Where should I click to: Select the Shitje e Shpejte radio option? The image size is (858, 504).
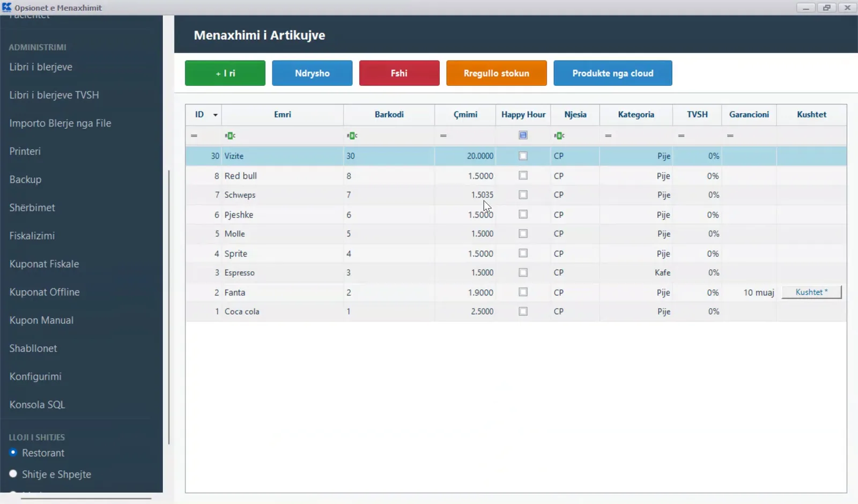pyautogui.click(x=13, y=474)
